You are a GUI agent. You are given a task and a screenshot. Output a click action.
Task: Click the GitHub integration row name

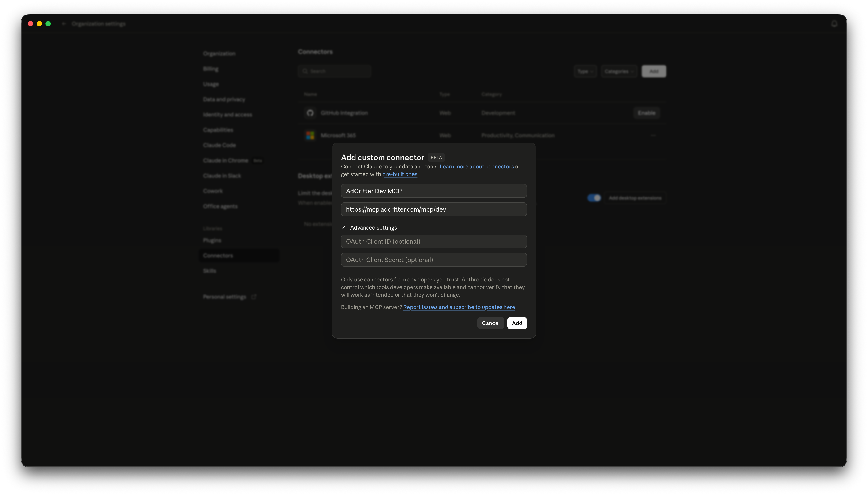point(344,113)
